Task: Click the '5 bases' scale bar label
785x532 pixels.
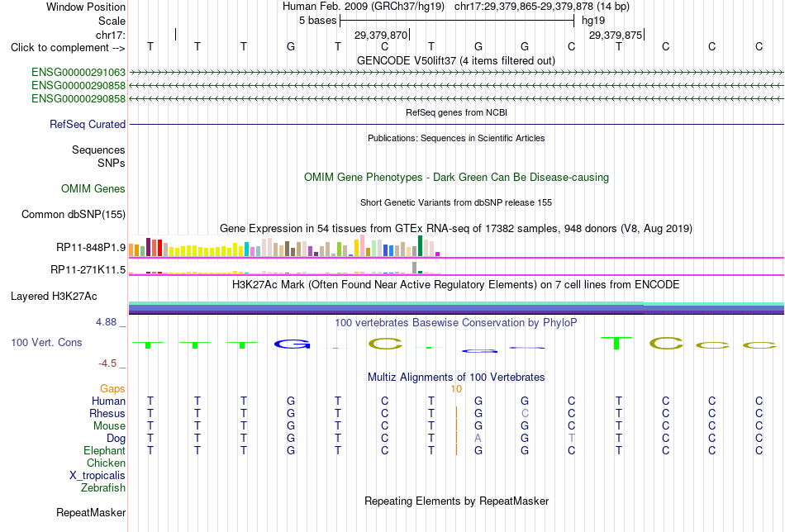Action: 317,21
